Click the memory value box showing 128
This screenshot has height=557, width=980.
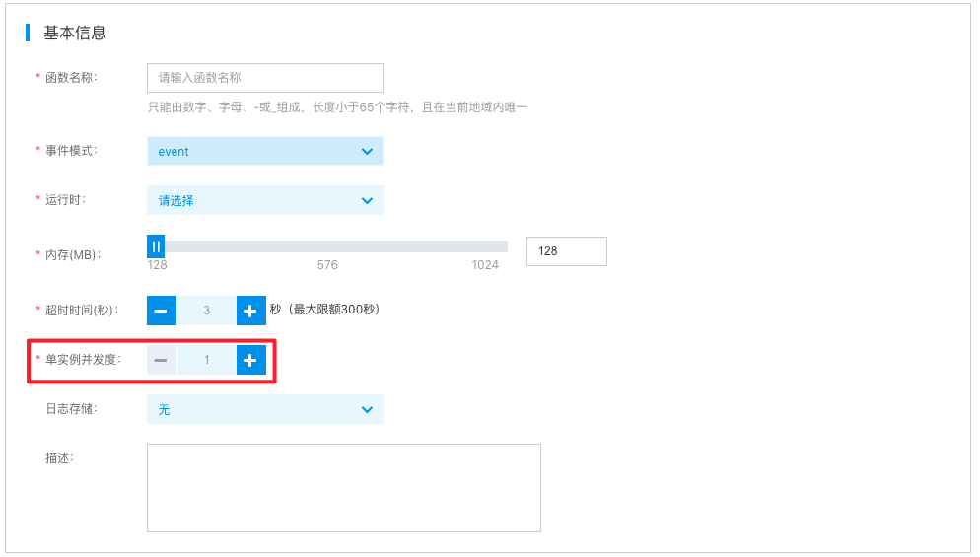[566, 251]
